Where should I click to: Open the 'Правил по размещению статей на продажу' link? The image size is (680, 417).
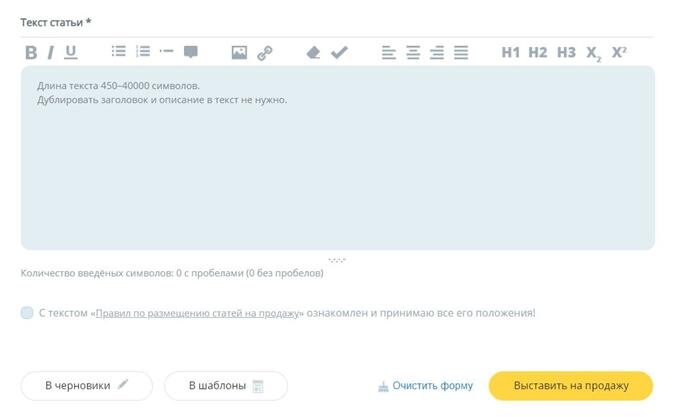click(197, 313)
